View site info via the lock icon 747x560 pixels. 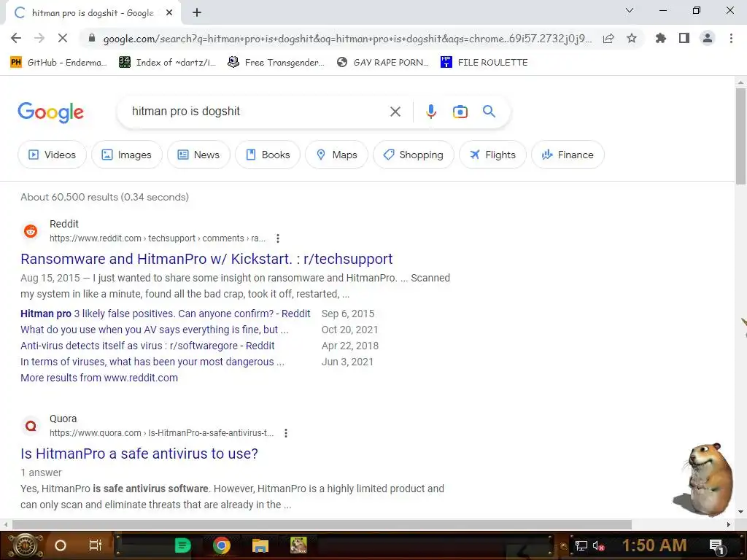[x=92, y=38]
